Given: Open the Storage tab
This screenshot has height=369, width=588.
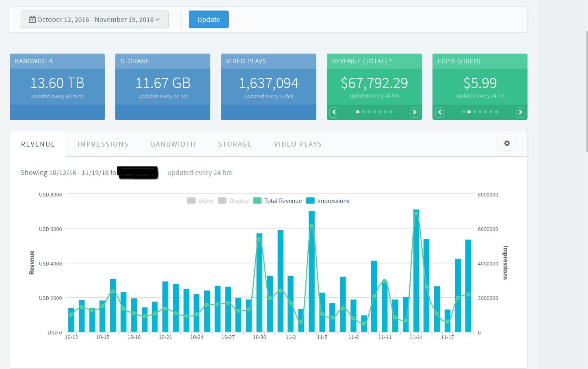Looking at the screenshot, I should (235, 144).
